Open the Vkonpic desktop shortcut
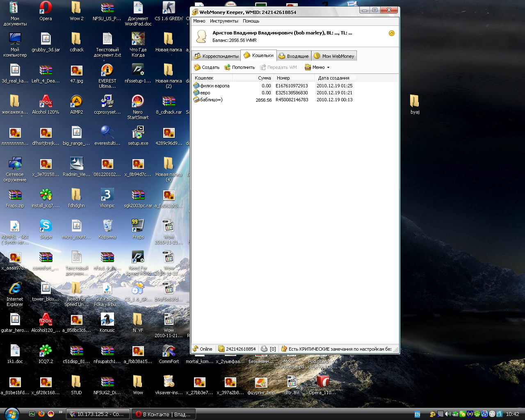Image resolution: width=525 pixels, height=420 pixels. point(107,199)
